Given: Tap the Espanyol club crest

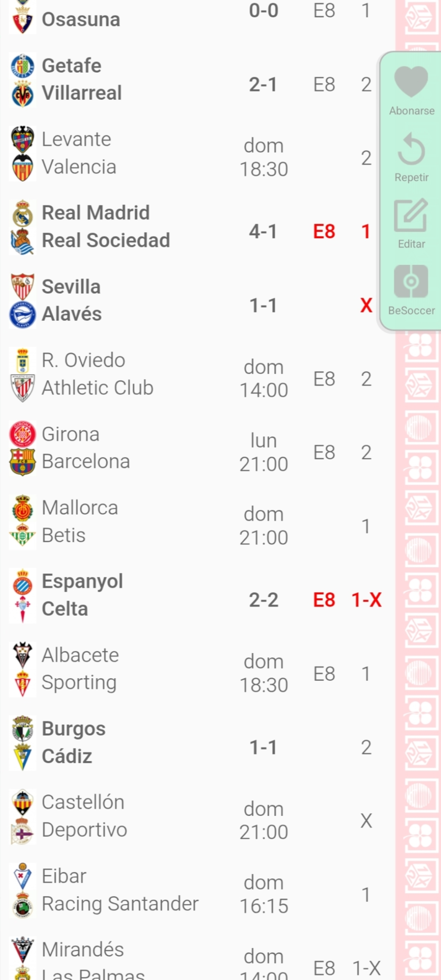Looking at the screenshot, I should (22, 581).
